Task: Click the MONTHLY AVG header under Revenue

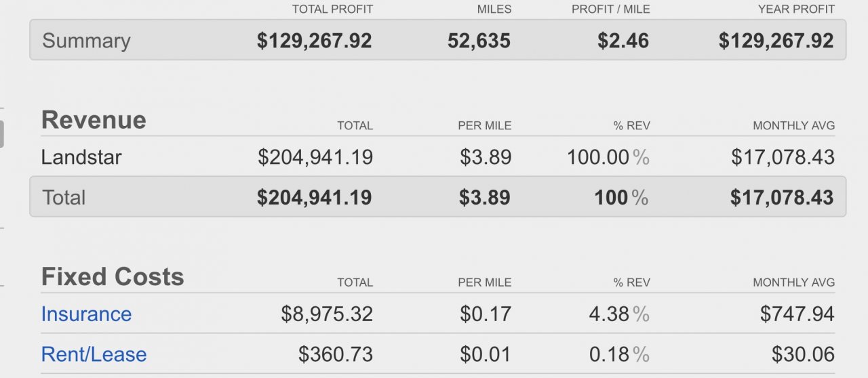Action: (793, 125)
